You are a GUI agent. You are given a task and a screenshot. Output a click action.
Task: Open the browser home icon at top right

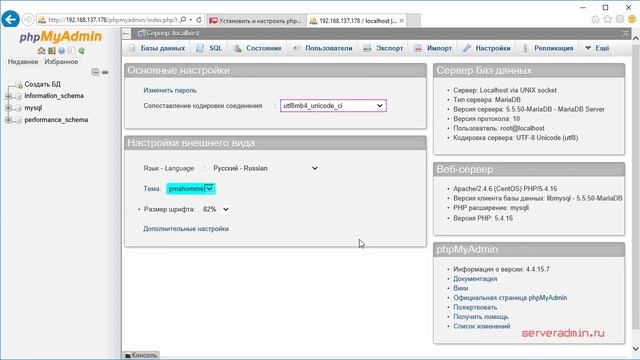pyautogui.click(x=596, y=19)
